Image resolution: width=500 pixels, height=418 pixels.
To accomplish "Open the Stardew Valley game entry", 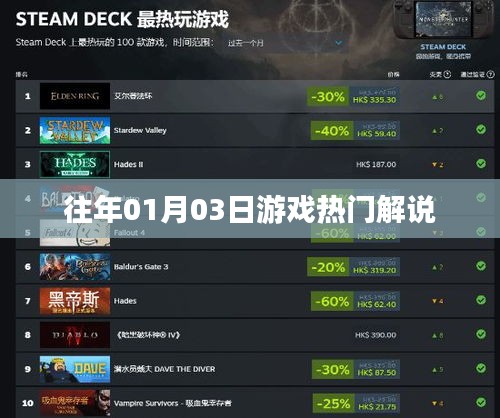I will [255, 130].
